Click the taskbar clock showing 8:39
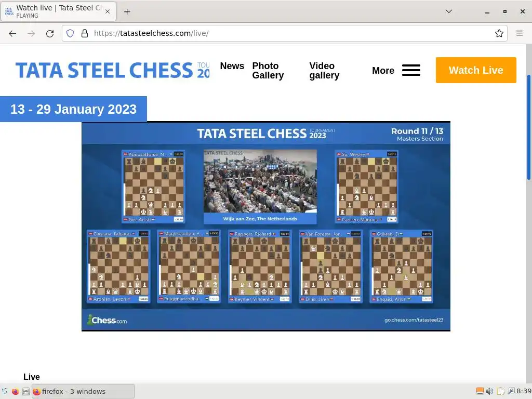The width and height of the screenshot is (532, 399). (x=524, y=391)
